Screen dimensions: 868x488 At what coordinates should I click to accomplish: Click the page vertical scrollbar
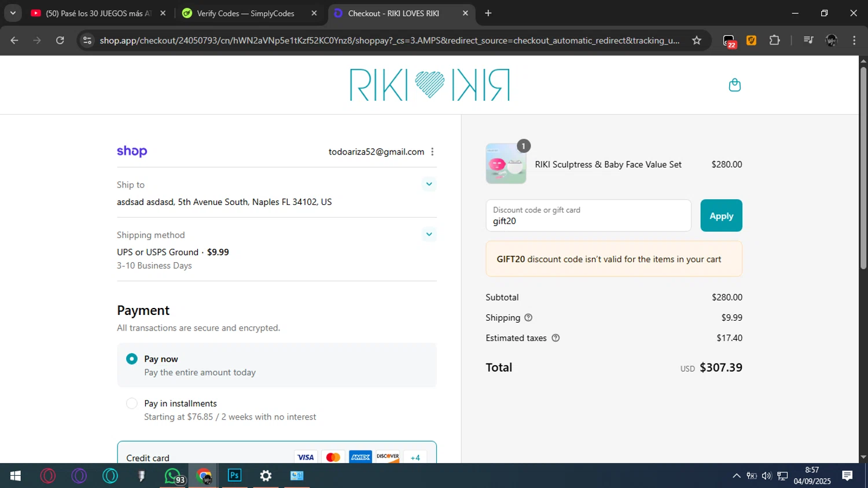(x=863, y=168)
